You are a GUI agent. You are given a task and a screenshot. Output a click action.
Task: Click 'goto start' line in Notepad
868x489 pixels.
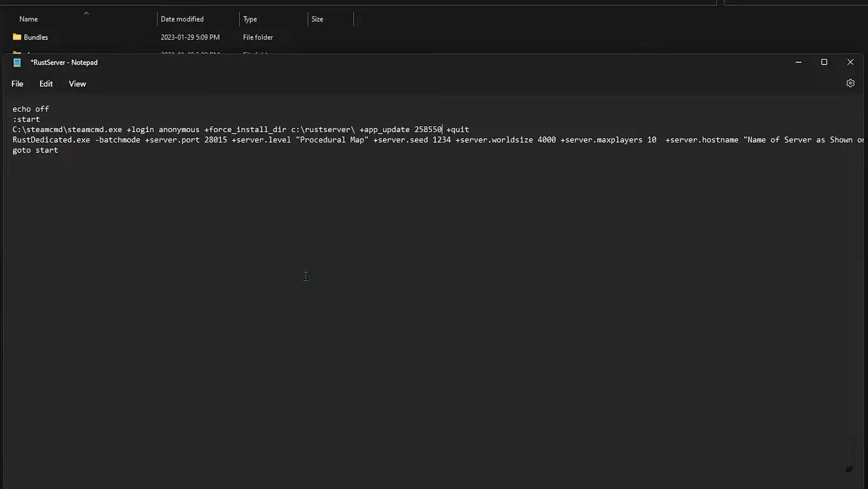[x=35, y=150]
